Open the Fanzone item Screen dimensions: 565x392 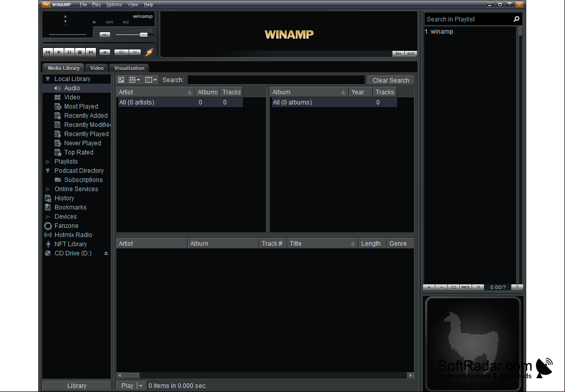(x=66, y=226)
